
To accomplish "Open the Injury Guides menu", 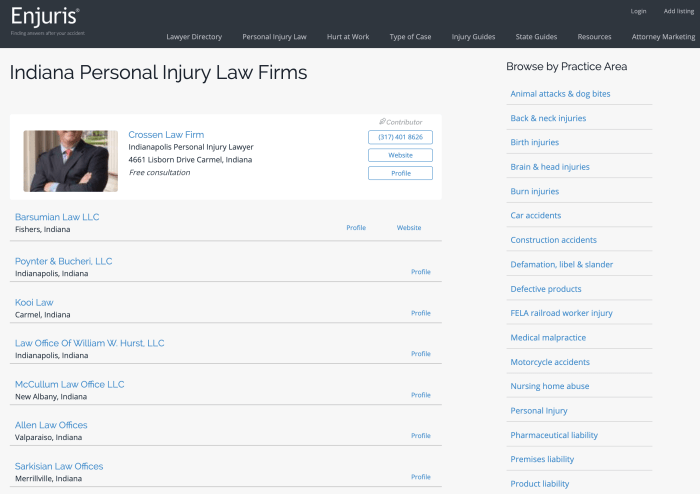I will pos(473,37).
